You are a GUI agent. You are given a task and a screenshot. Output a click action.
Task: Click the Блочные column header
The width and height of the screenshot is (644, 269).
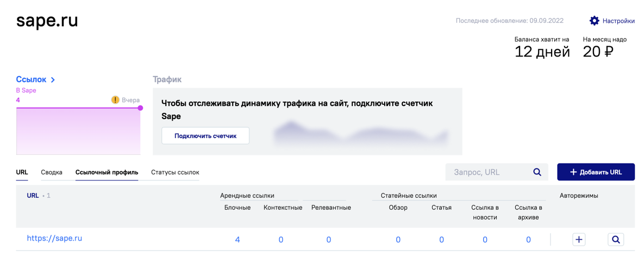pos(237,208)
